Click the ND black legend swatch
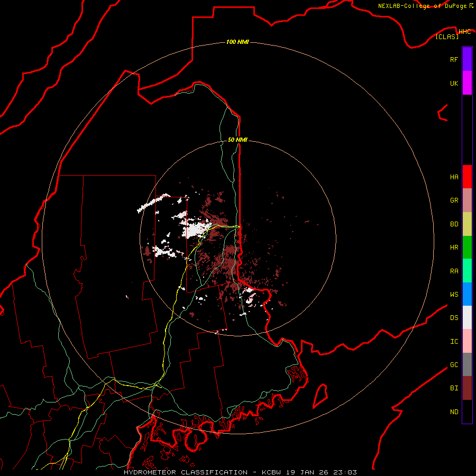 pos(467,411)
